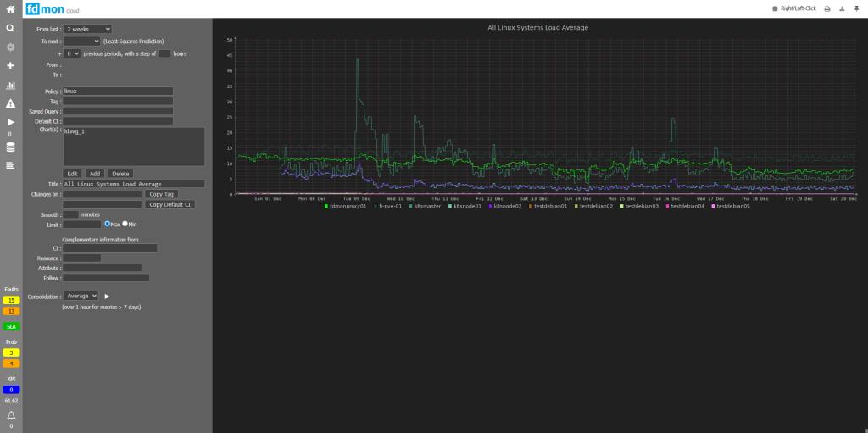Open search from the sidebar magnifier icon
Image resolution: width=868 pixels, height=433 pixels.
[10, 28]
